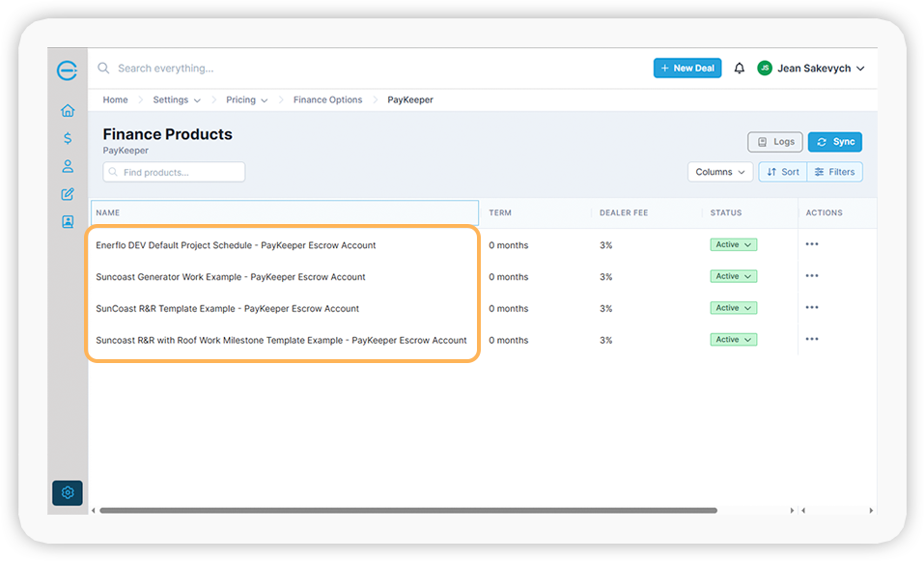Open the Logs panel
Image resolution: width=924 pixels, height=561 pixels.
774,141
